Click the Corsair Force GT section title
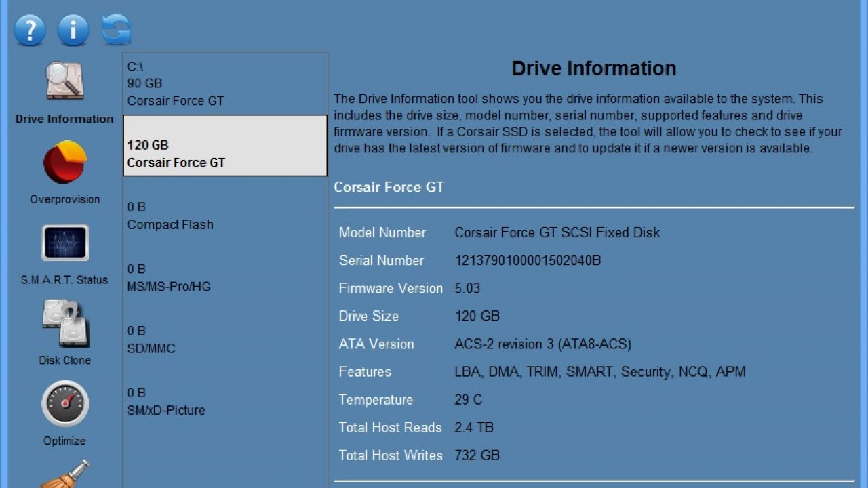The width and height of the screenshot is (868, 488). click(389, 187)
